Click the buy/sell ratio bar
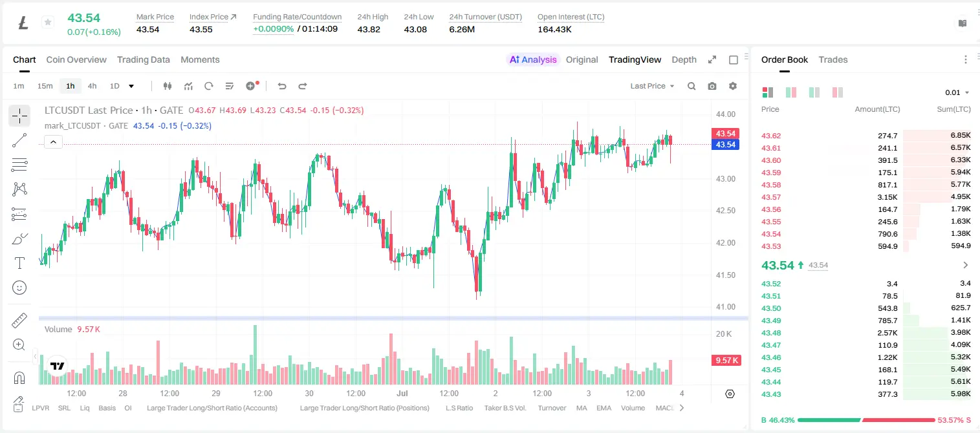Screen dimensions: 980x433 coord(866,420)
